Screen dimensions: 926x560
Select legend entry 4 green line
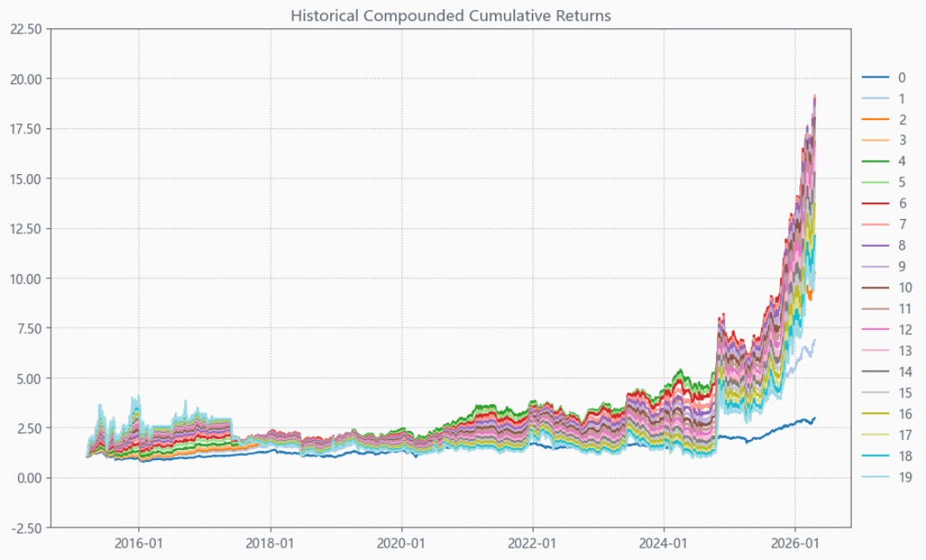(x=875, y=162)
